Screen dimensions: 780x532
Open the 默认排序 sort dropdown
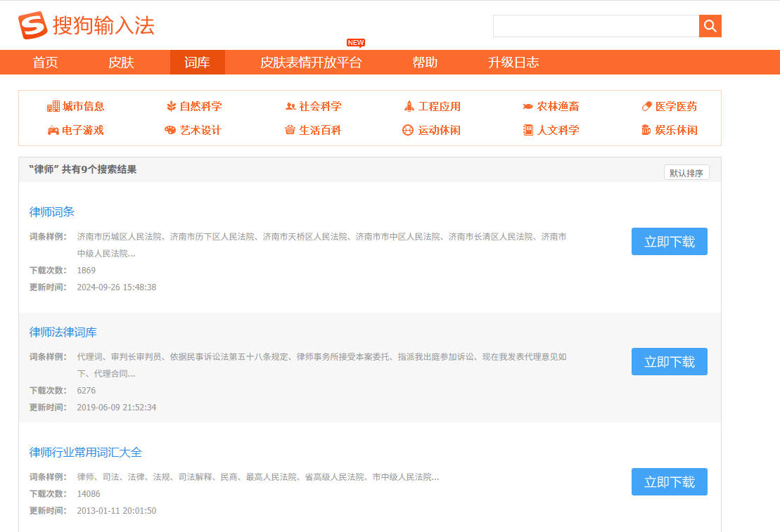coord(686,172)
